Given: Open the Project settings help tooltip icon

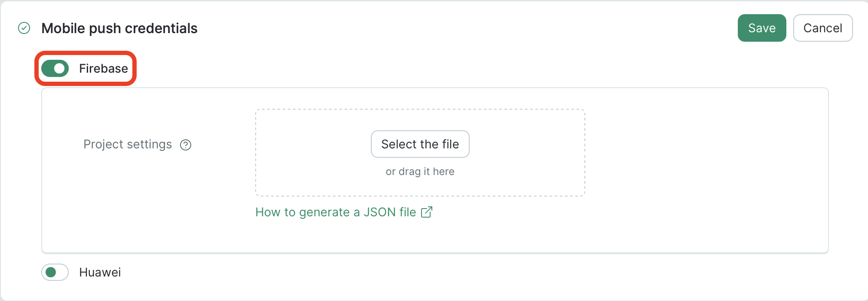Looking at the screenshot, I should 186,145.
